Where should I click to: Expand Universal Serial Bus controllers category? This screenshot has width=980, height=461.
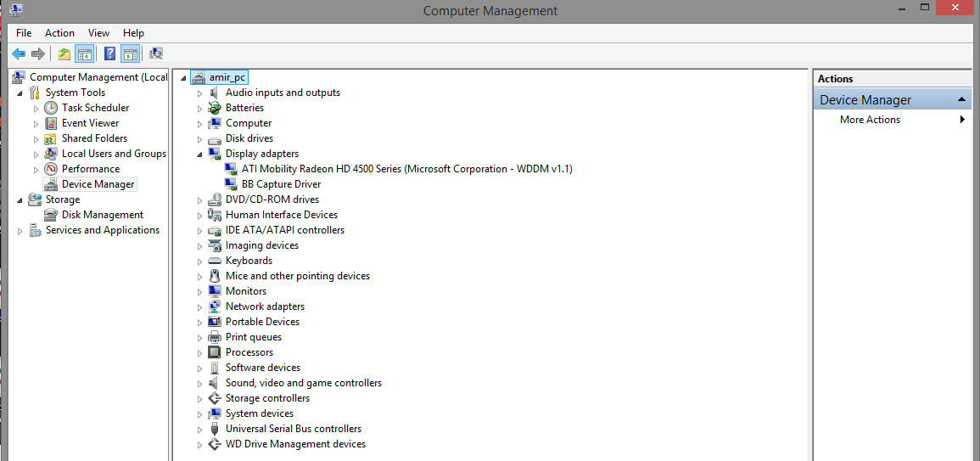click(x=200, y=430)
